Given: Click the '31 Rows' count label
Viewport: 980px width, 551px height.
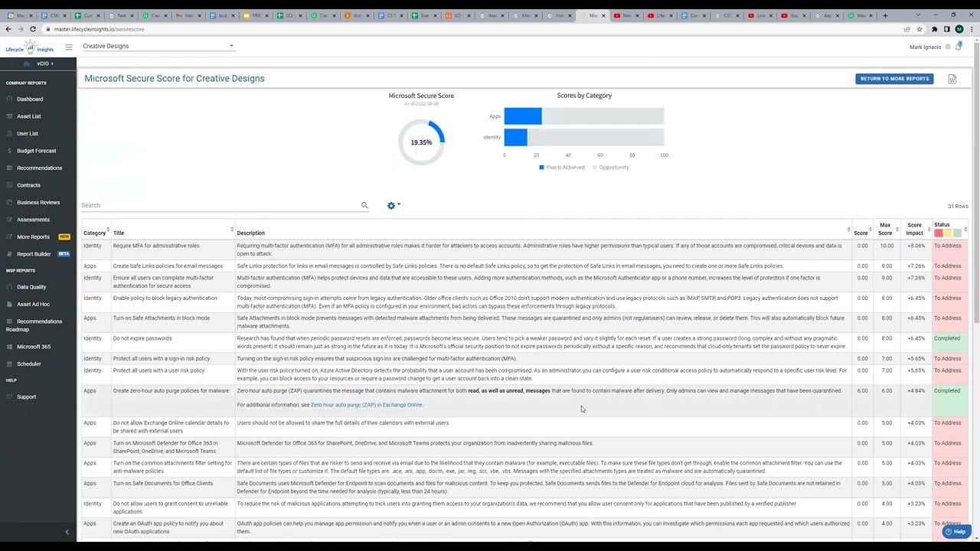Looking at the screenshot, I should point(958,206).
